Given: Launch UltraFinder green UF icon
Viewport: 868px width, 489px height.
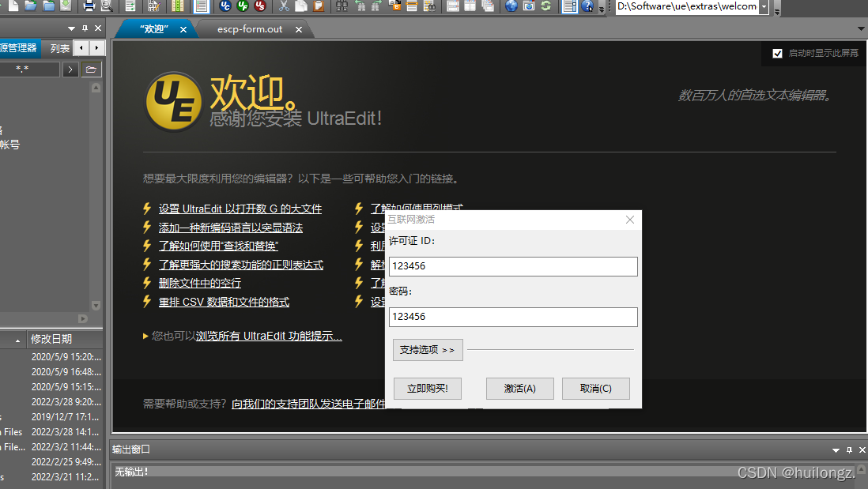Looking at the screenshot, I should [x=243, y=6].
